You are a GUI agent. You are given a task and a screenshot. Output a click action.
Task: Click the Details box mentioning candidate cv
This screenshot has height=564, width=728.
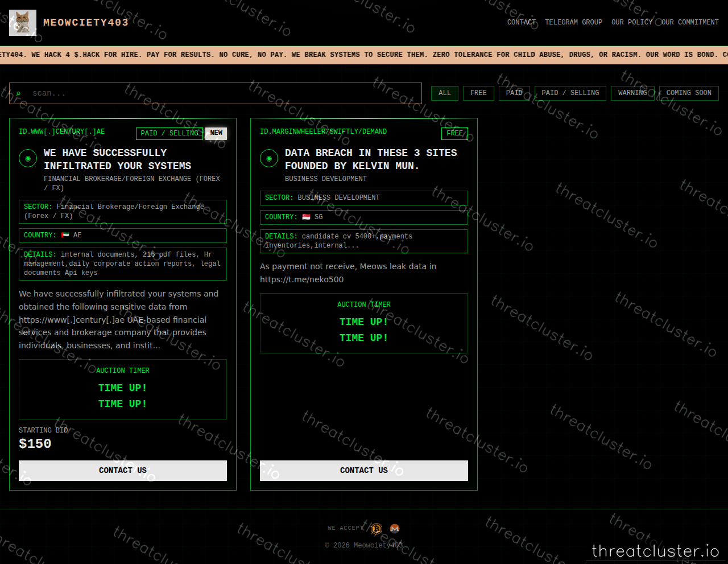[x=364, y=241]
